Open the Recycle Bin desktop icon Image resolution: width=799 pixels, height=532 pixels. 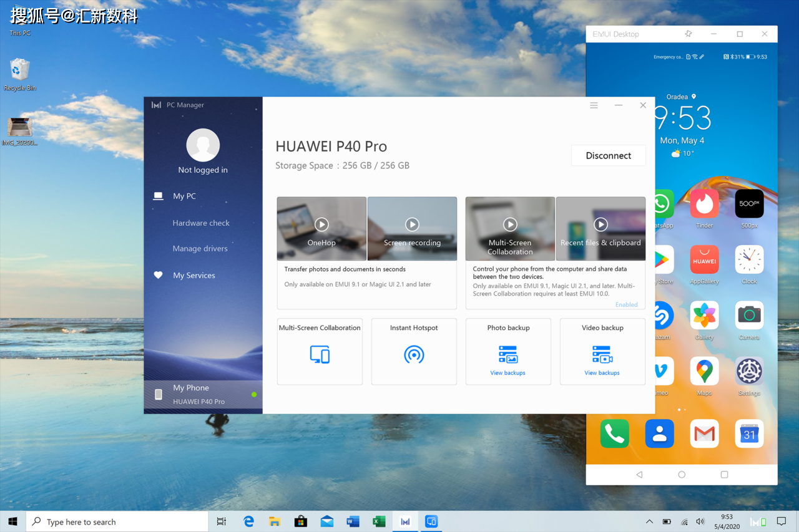click(20, 75)
